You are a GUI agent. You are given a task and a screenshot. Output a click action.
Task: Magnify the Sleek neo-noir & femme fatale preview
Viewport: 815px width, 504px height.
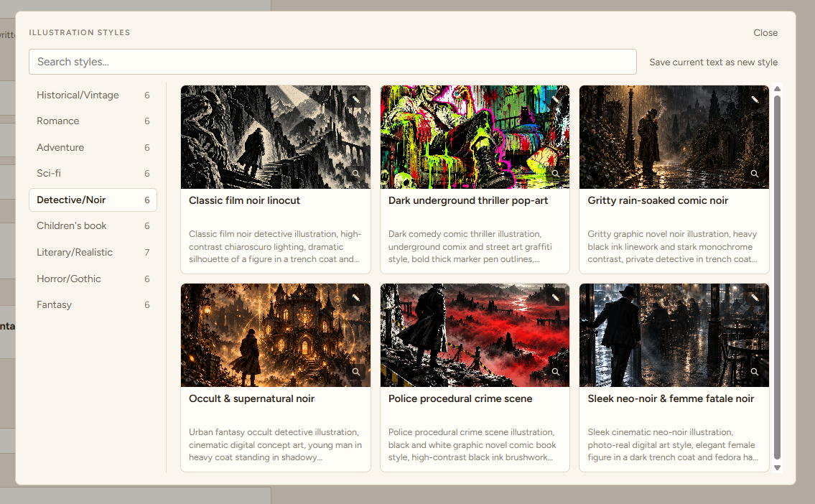755,371
